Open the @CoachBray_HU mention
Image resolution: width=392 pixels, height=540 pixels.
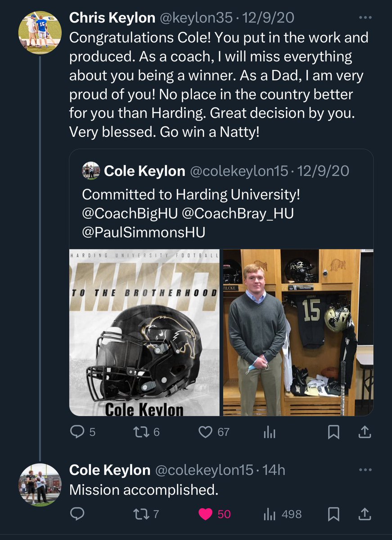pos(238,214)
